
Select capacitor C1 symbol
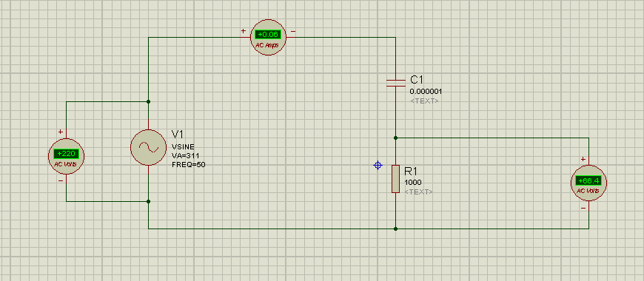pos(395,83)
